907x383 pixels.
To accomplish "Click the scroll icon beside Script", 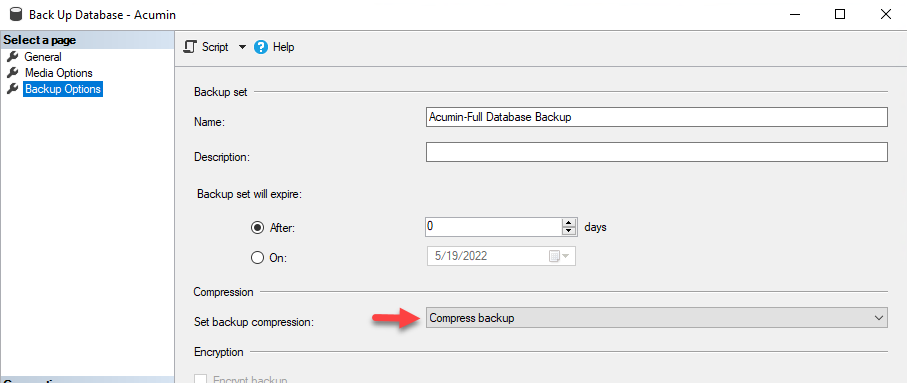I will coord(190,47).
